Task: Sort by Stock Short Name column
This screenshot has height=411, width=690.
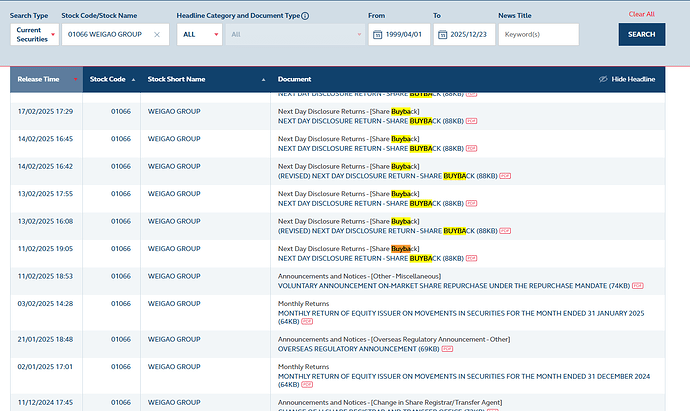Action: click(x=206, y=79)
